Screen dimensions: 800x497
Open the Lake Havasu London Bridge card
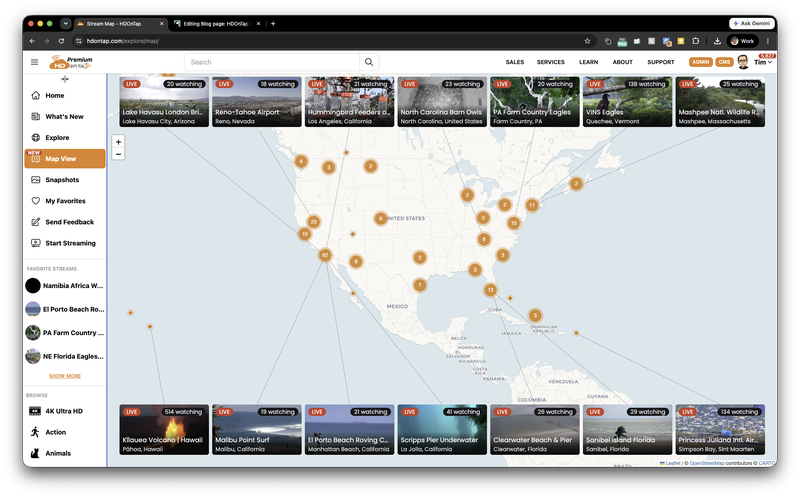[x=164, y=102]
